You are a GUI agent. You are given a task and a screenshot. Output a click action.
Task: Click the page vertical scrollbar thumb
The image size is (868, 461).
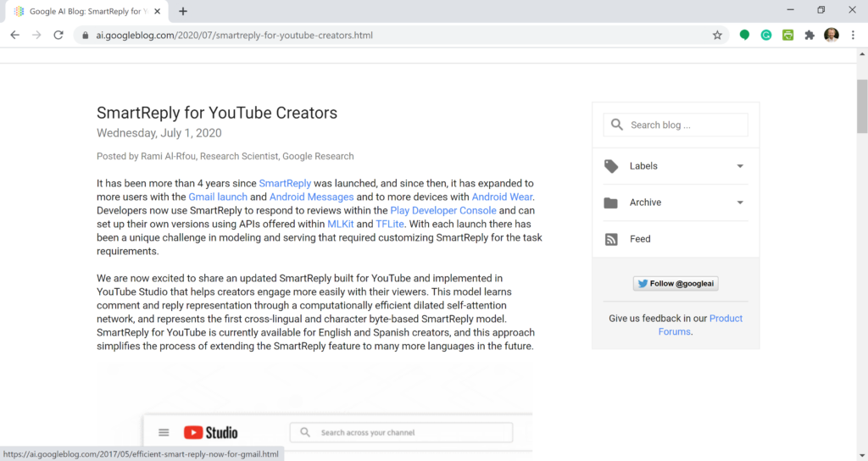pos(862,106)
